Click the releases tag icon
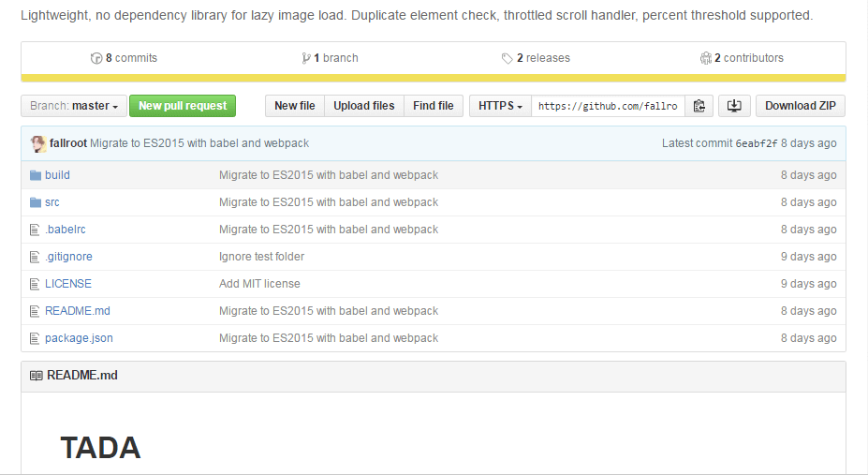868x475 pixels. (x=507, y=58)
